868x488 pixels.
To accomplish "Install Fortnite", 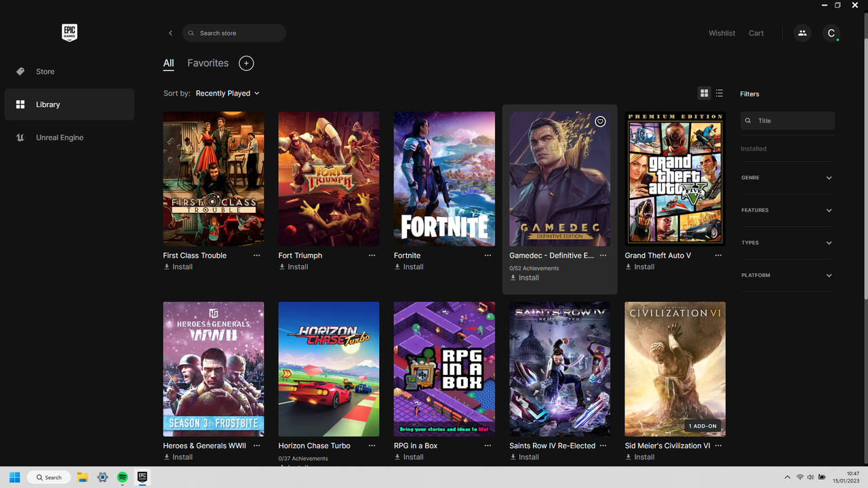I will pyautogui.click(x=409, y=267).
